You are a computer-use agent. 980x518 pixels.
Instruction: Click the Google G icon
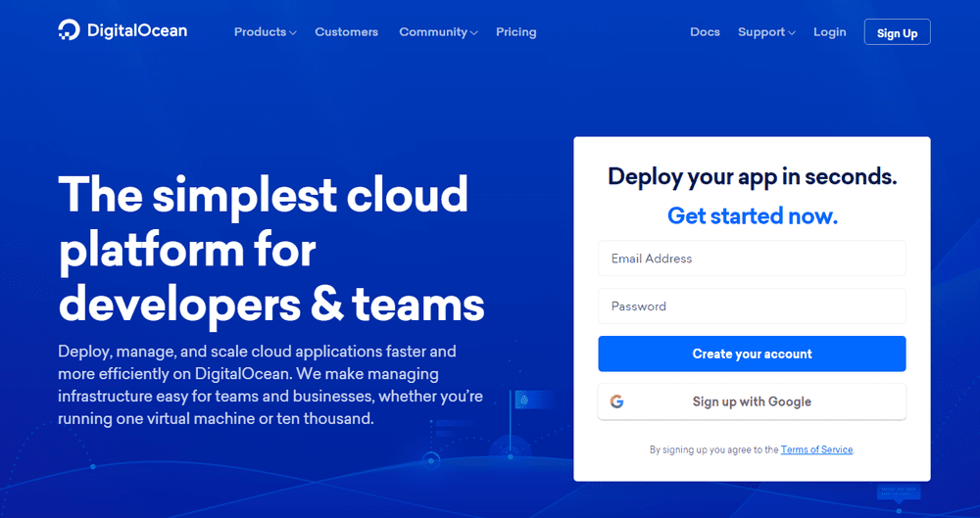[616, 401]
